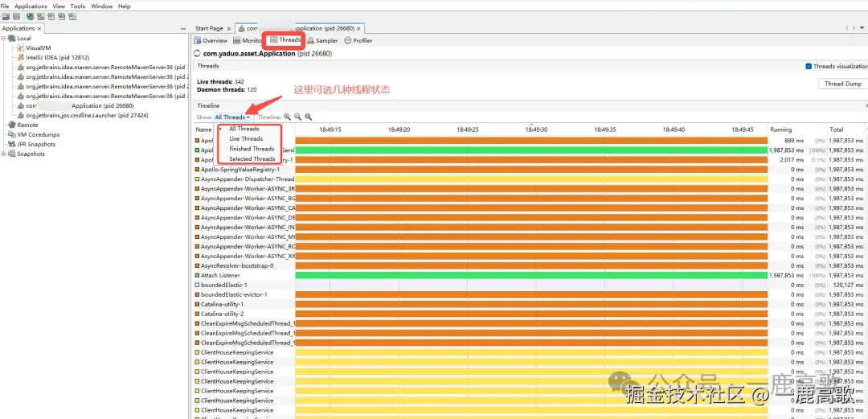Select org.jetbrains.jps.cmdline.Launcher (pid 27424)
868x419 pixels.
(x=87, y=115)
